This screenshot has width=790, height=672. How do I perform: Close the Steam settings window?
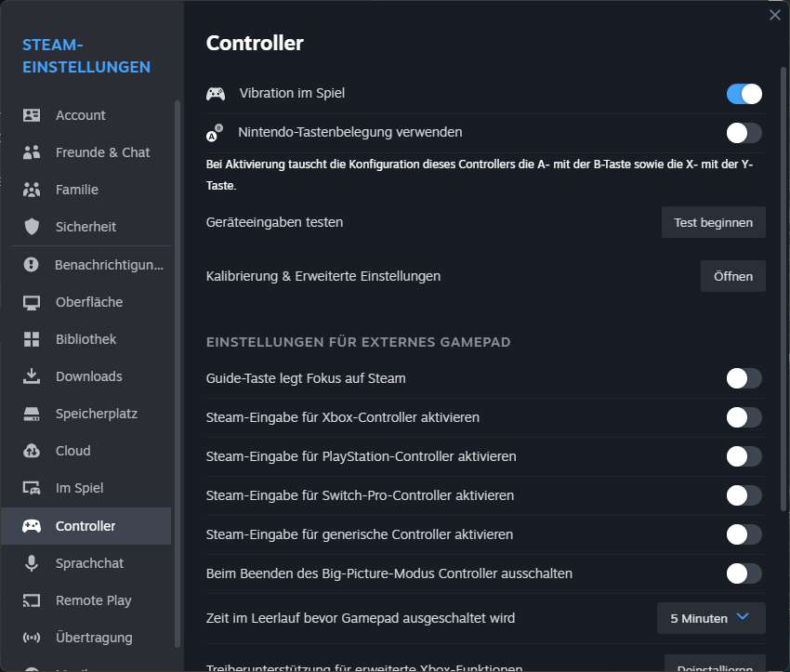coord(775,15)
